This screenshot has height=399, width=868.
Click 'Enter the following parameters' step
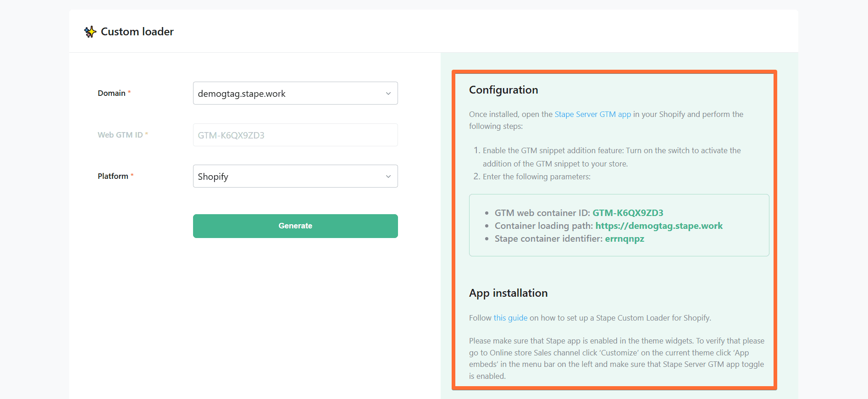(x=536, y=177)
